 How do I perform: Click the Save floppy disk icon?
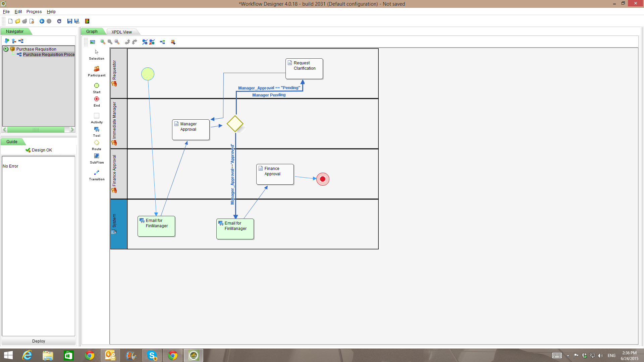point(69,21)
